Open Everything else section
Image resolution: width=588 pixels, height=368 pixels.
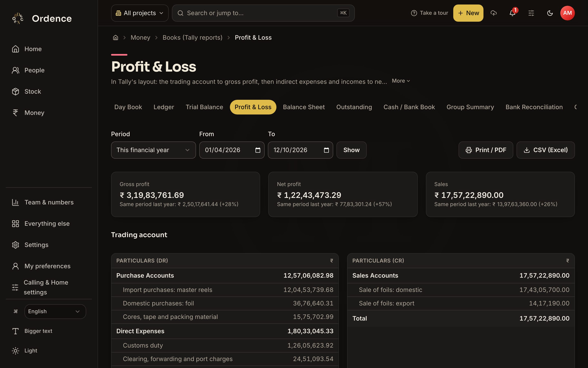click(49, 223)
